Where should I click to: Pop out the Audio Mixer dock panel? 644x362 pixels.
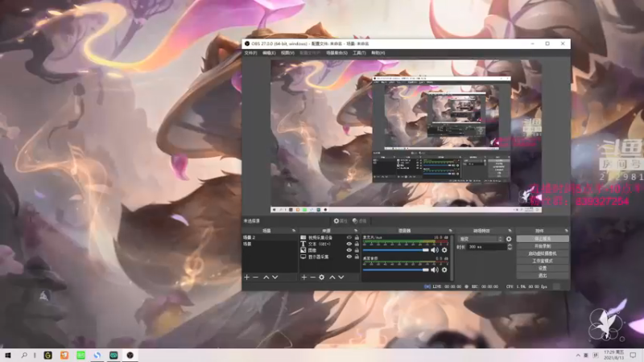[x=450, y=231]
